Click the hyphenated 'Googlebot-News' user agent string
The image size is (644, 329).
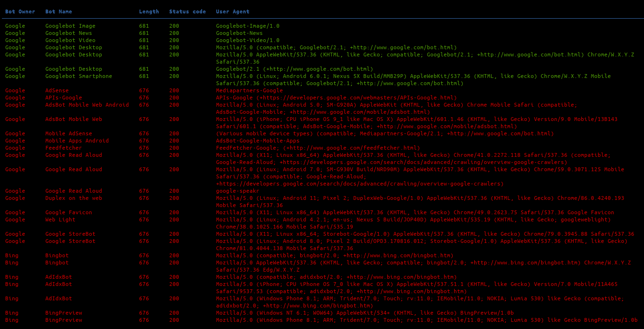coord(240,33)
